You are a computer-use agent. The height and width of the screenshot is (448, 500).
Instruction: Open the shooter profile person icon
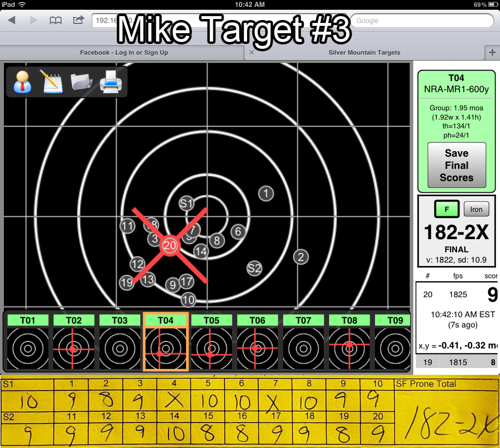pos(22,81)
